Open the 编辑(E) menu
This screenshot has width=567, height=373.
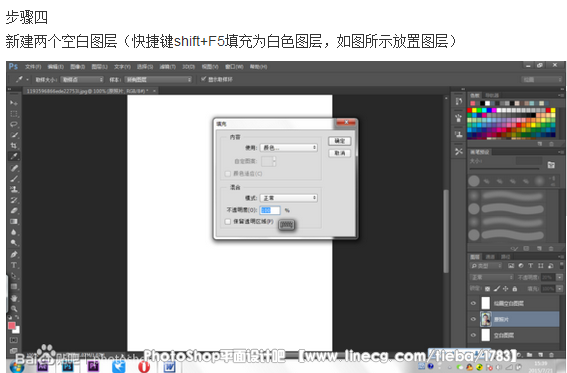click(x=56, y=67)
